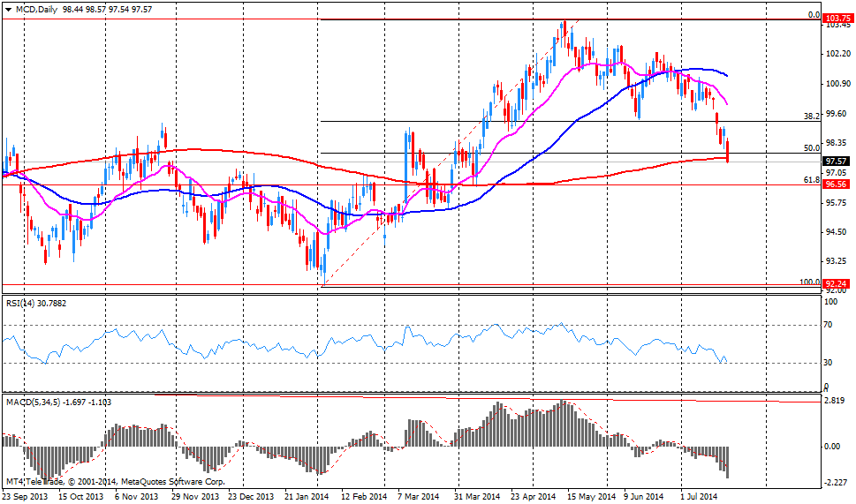Click the 50.0 Fibonacci level label
The image size is (856, 504).
(813, 148)
